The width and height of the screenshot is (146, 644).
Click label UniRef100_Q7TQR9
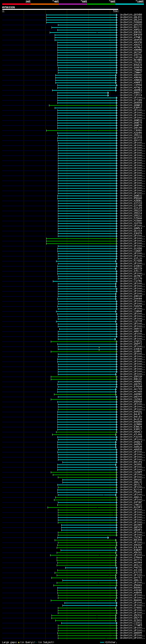tap(131, 100)
